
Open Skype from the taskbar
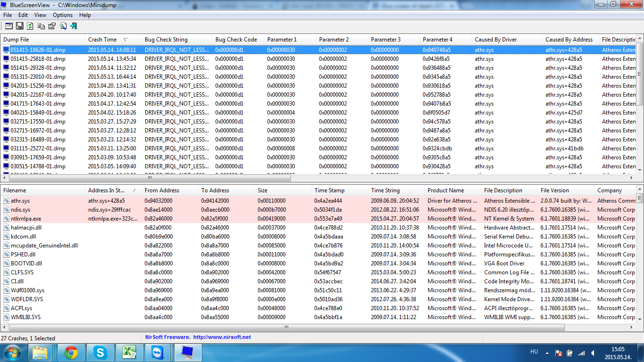(x=100, y=353)
